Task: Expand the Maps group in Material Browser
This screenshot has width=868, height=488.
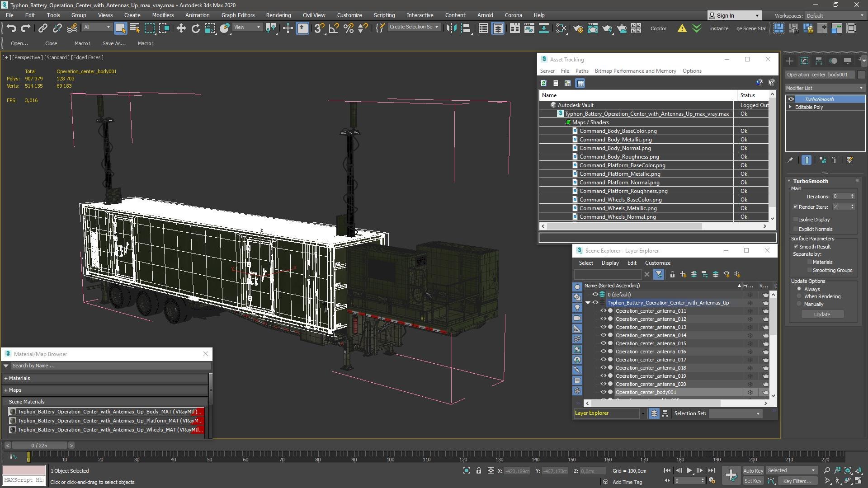Action: [x=6, y=390]
